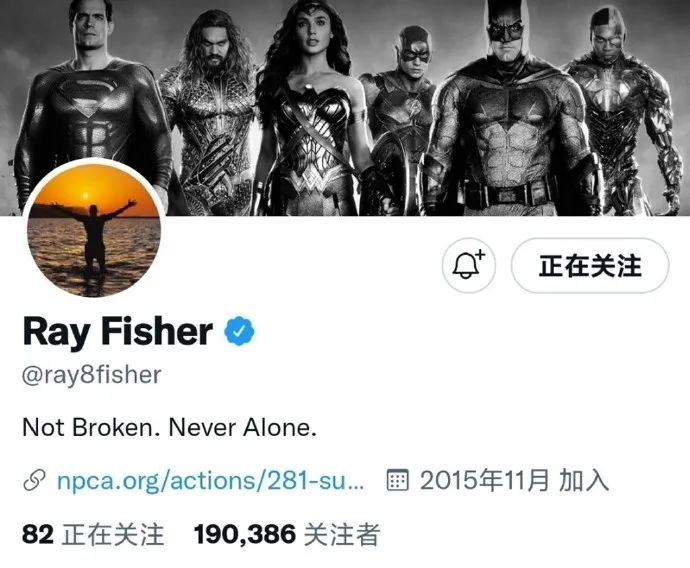Tap the notification bell icon
The image size is (690, 568).
tap(469, 265)
